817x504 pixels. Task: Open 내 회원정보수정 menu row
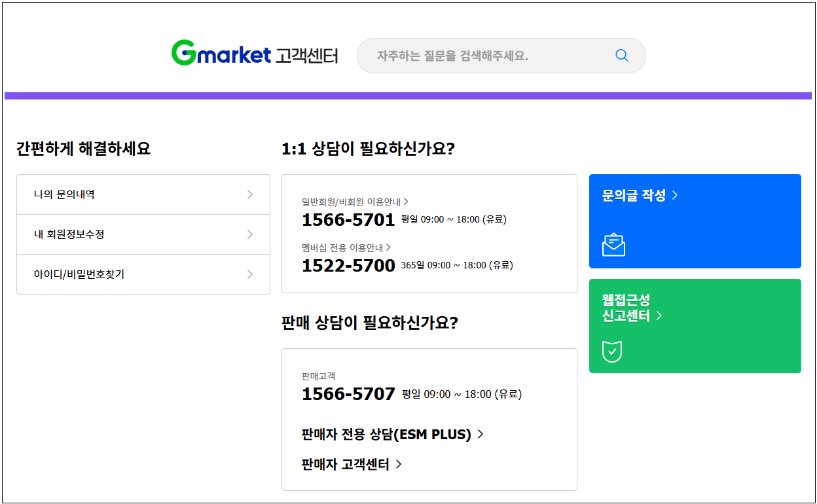(143, 234)
